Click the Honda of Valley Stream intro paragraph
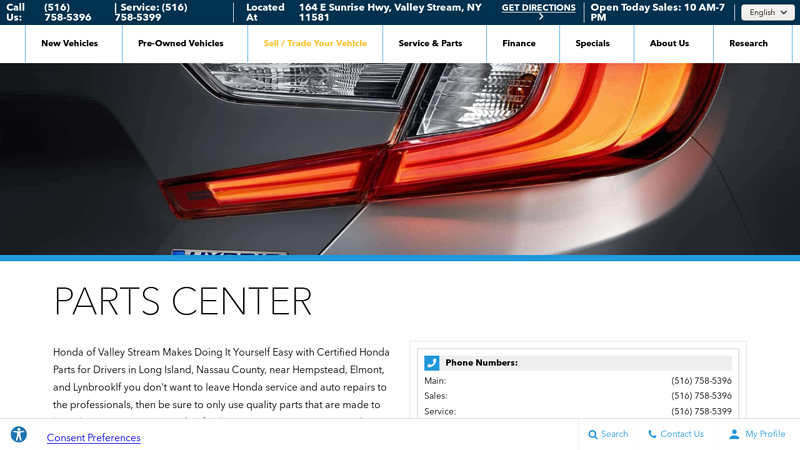800x450 pixels. 221,383
